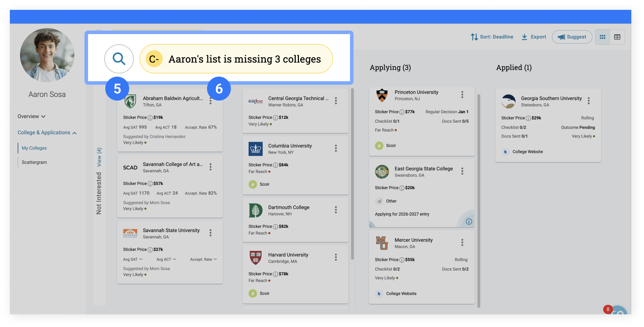Viewport: 644px width, 327px height.
Task: Open chat widget with 8 notifications
Action: (619, 310)
